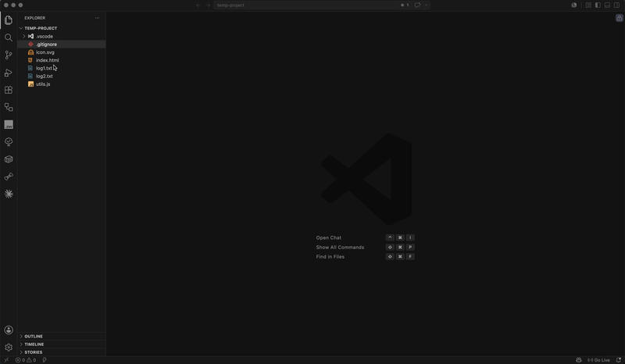Open the bow-tie activity bar icon

pyautogui.click(x=9, y=177)
